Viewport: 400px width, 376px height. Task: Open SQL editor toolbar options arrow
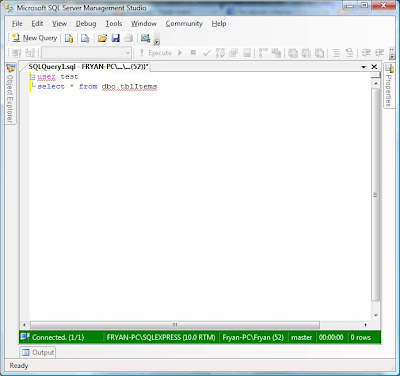pyautogui.click(x=392, y=53)
